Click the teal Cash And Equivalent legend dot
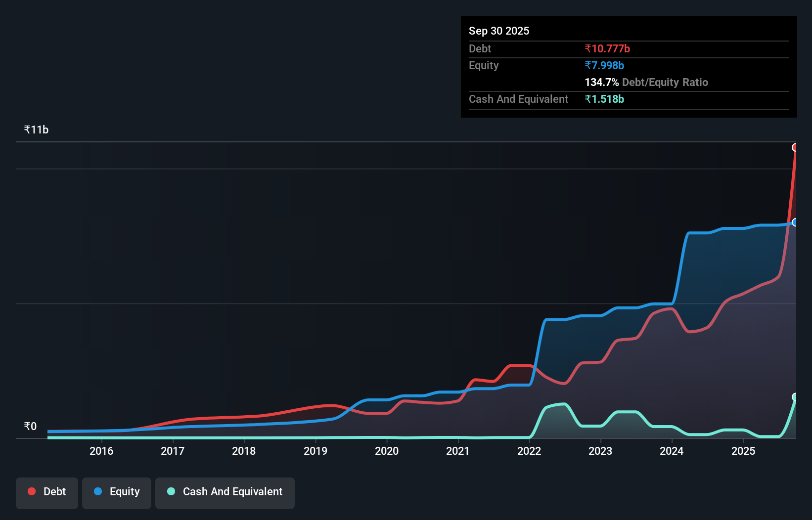Screen dimensions: 812x520 (171, 491)
